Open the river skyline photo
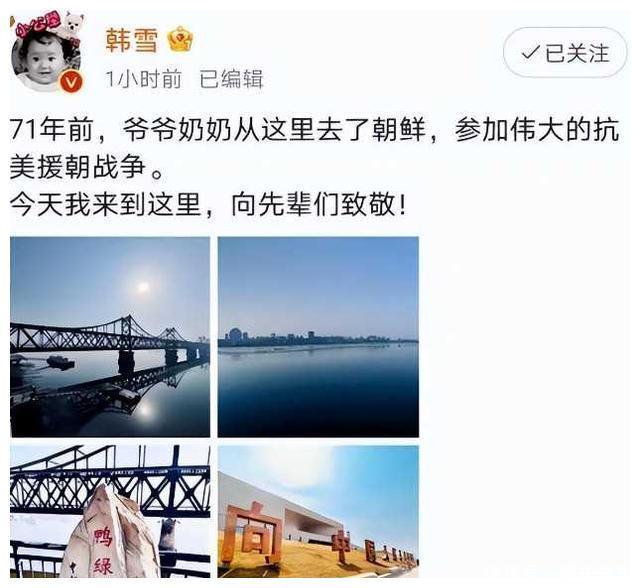 [318, 337]
